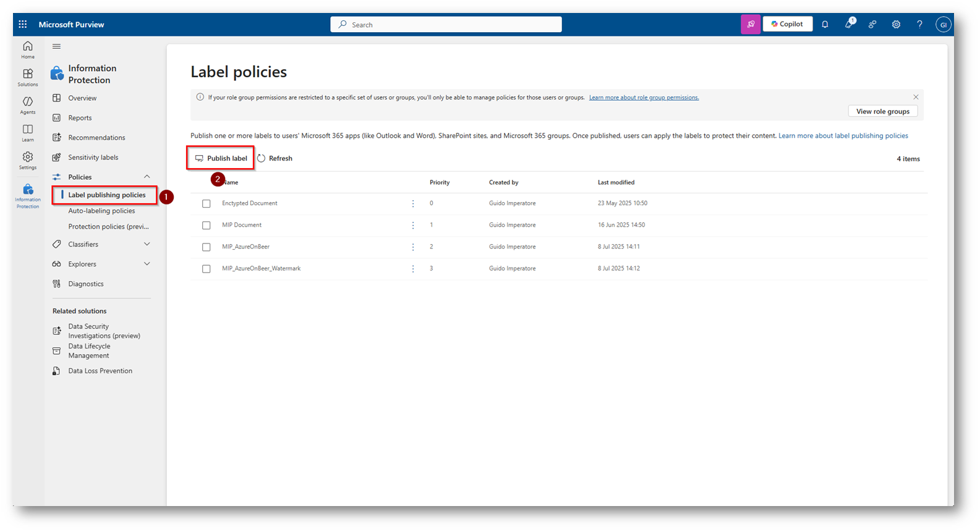Collapse navigation with hamburger menu icon
Screen dimensions: 980x532
pyautogui.click(x=56, y=46)
